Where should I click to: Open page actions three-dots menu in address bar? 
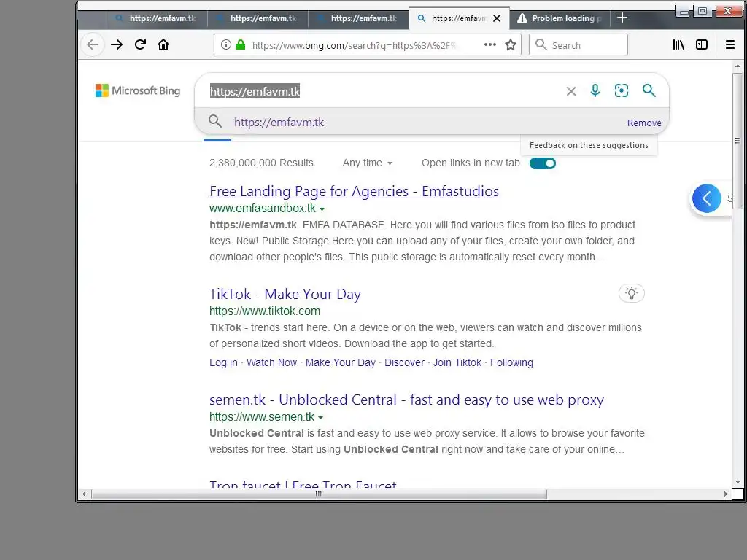(x=489, y=44)
